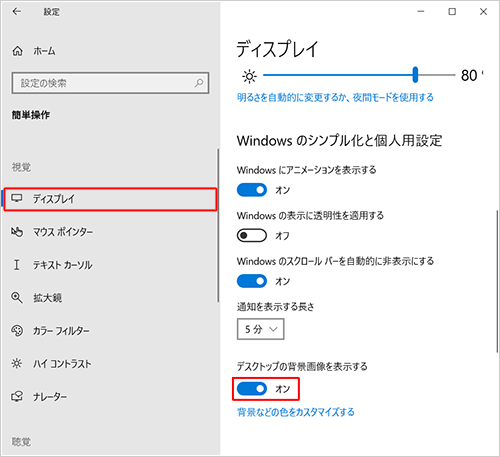Toggle スクロール バーを自動的に非表示にする switch
500x457 pixels.
[252, 281]
